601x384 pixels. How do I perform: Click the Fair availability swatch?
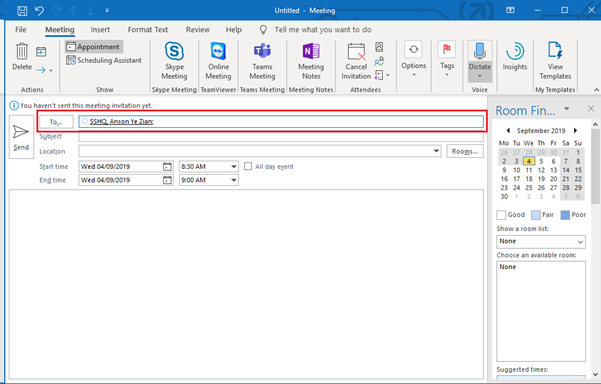point(535,215)
